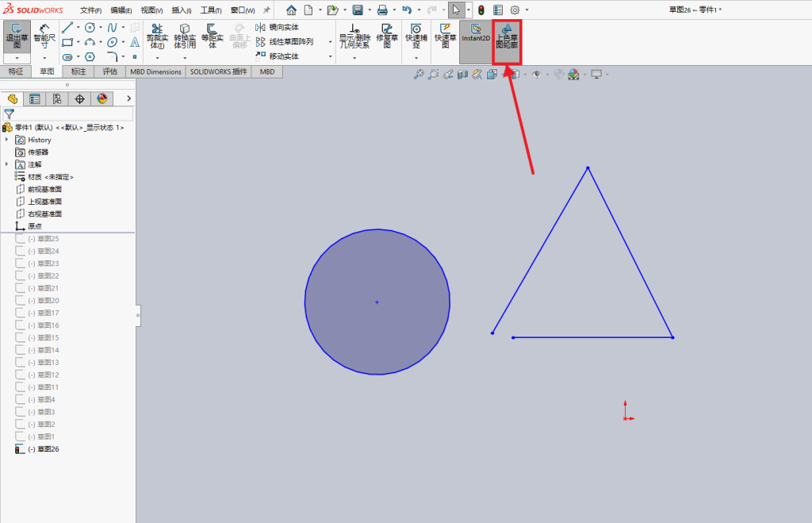This screenshot has width=812, height=523.
Task: Click the Move Entities (移动实体) button
Action: [278, 56]
